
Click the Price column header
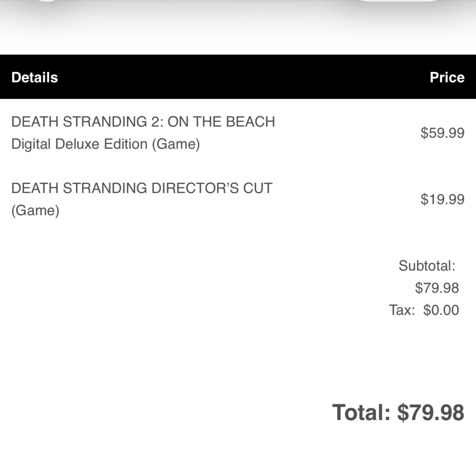coord(447,77)
